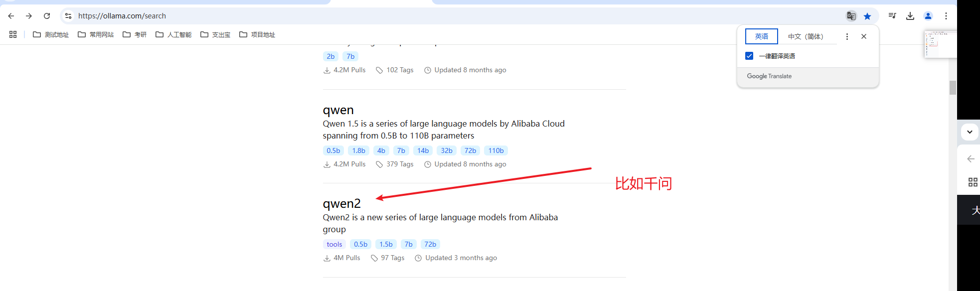Open the 测试地址 bookmark folder
This screenshot has width=980, height=291.
coord(51,34)
